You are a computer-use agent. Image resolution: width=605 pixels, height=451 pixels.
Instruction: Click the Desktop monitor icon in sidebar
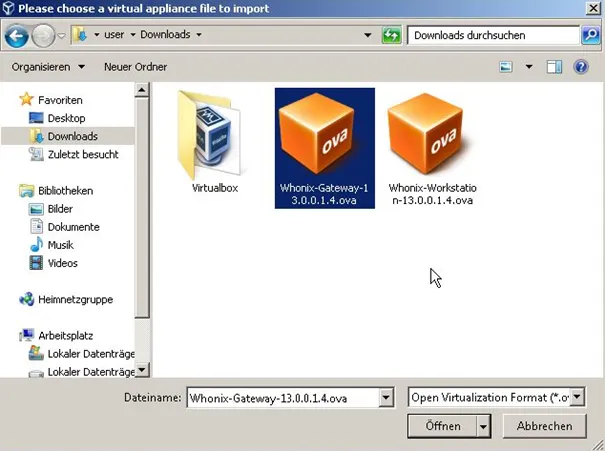(36, 118)
